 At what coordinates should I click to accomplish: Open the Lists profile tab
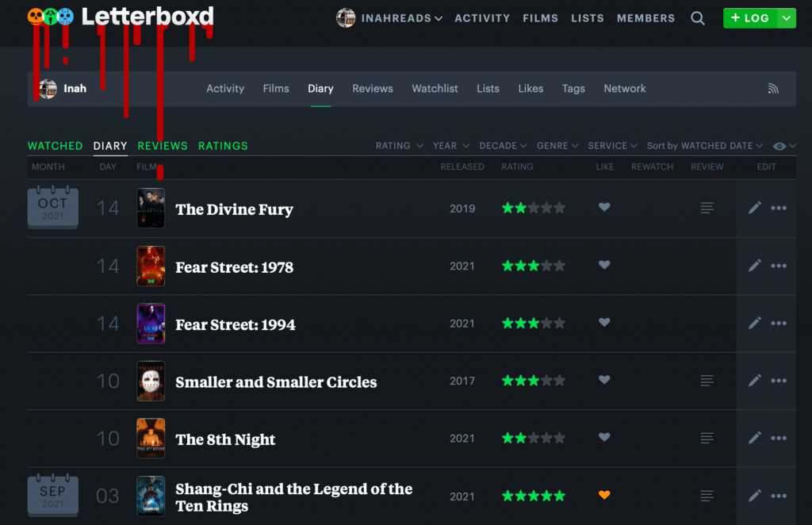click(x=488, y=89)
